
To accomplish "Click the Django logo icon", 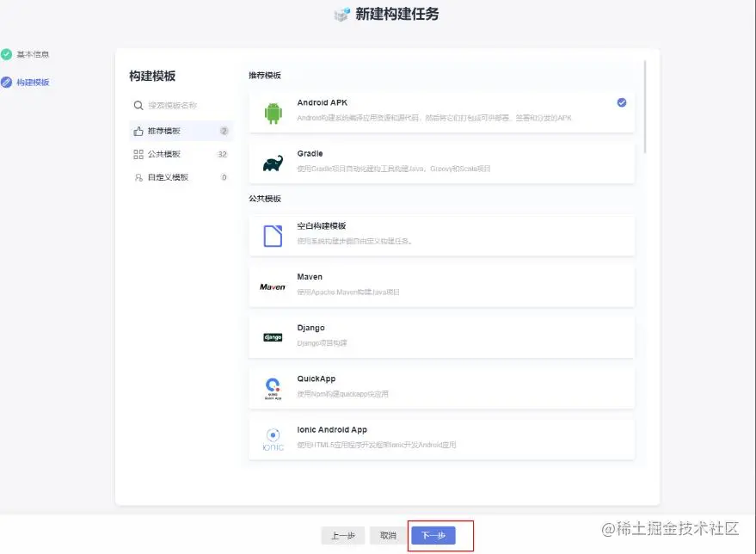I will click(x=273, y=337).
